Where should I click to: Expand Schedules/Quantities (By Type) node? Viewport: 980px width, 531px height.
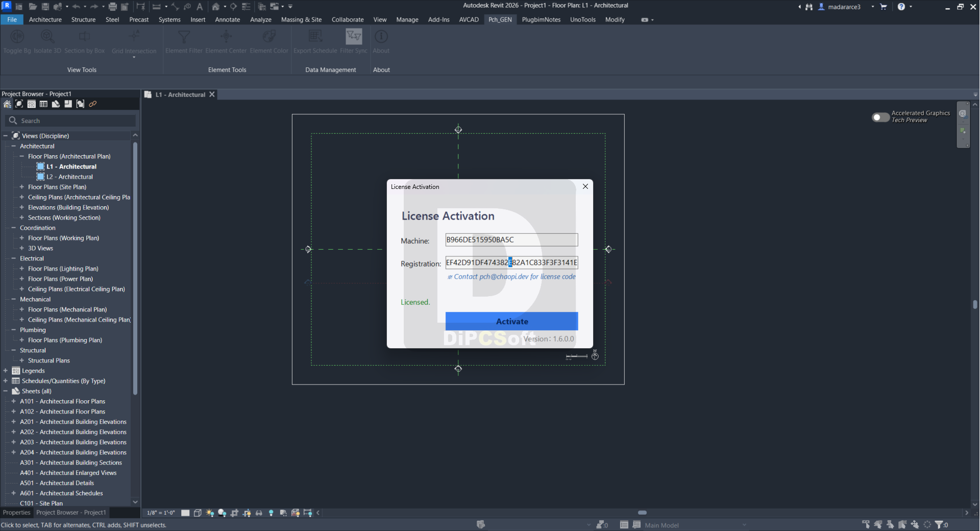tap(6, 381)
